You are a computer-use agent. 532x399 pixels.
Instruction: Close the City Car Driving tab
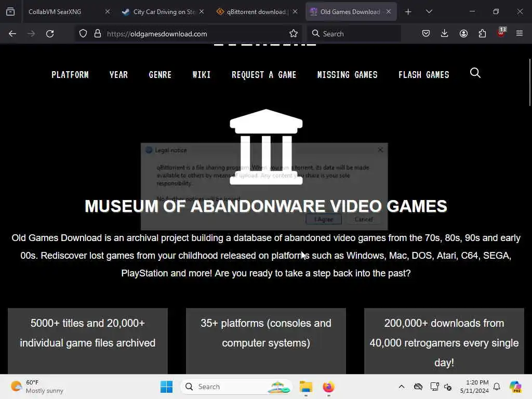pyautogui.click(x=202, y=11)
